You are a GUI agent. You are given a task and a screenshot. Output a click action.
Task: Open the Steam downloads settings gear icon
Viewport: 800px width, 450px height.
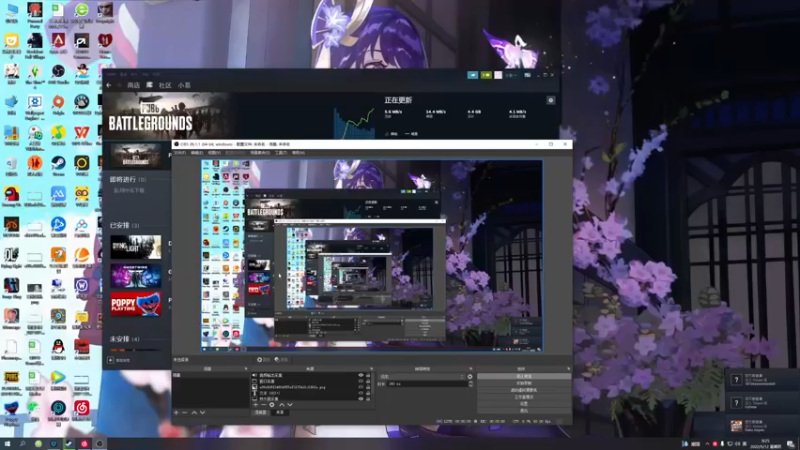click(x=551, y=101)
